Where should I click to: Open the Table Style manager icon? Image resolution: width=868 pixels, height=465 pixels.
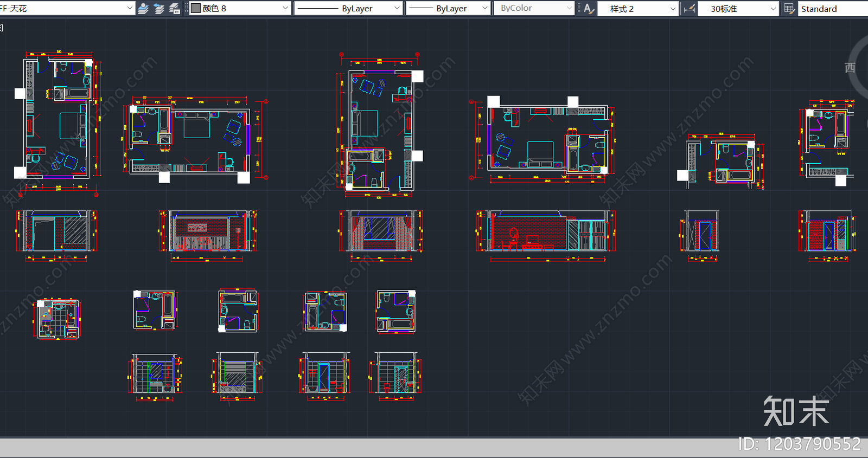tap(789, 9)
